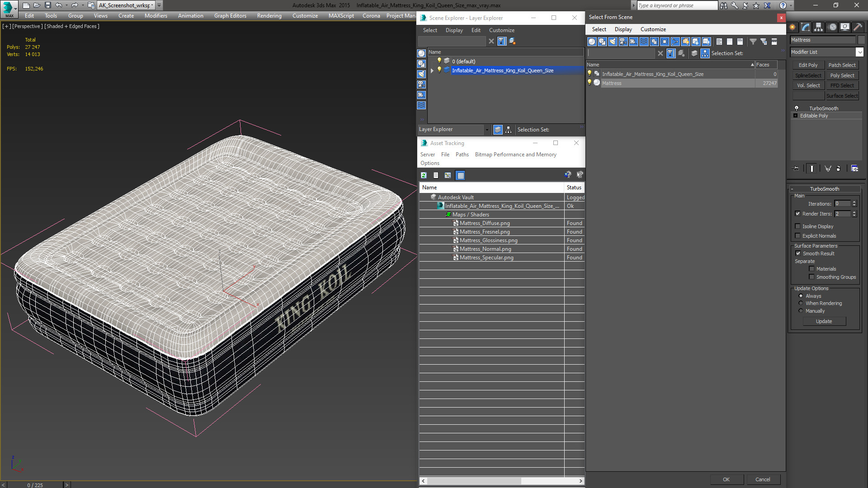Open Display command panel tab
The height and width of the screenshot is (488, 868).
pyautogui.click(x=845, y=27)
